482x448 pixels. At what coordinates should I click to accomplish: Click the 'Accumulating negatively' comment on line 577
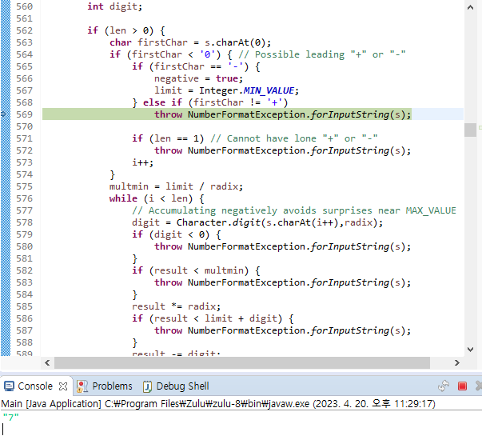(x=294, y=210)
